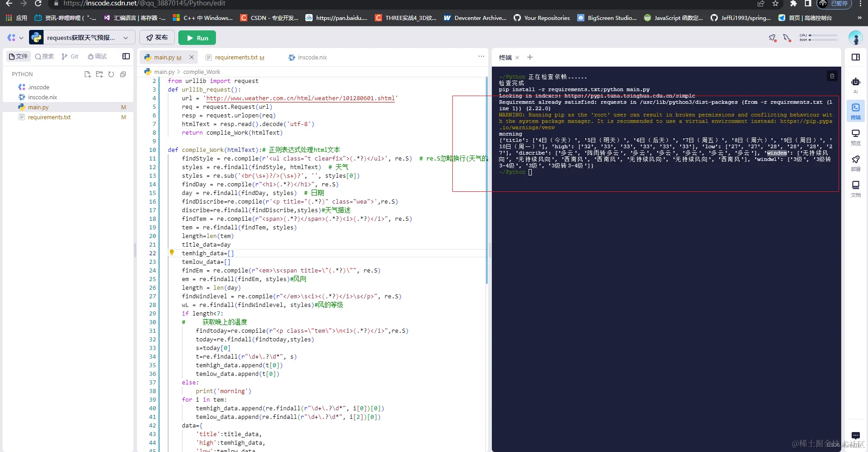Add a new terminal with the plus icon
The width and height of the screenshot is (868, 452).
(x=530, y=58)
